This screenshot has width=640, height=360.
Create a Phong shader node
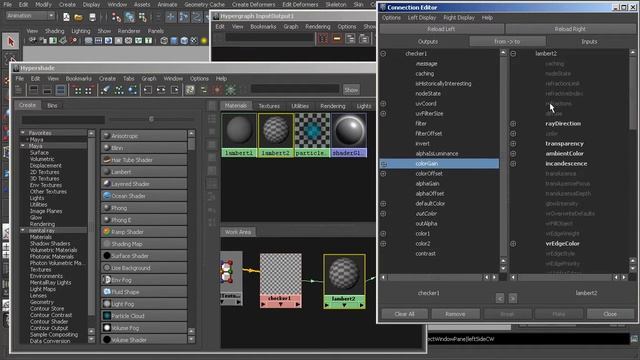point(144,208)
